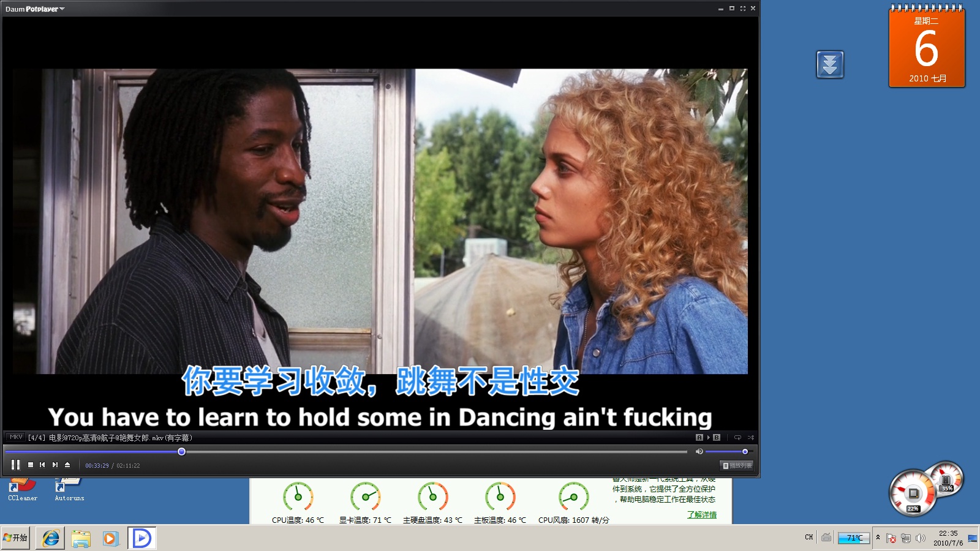Open Action Center flag tray icon
Viewport: 980px width, 551px height.
891,538
